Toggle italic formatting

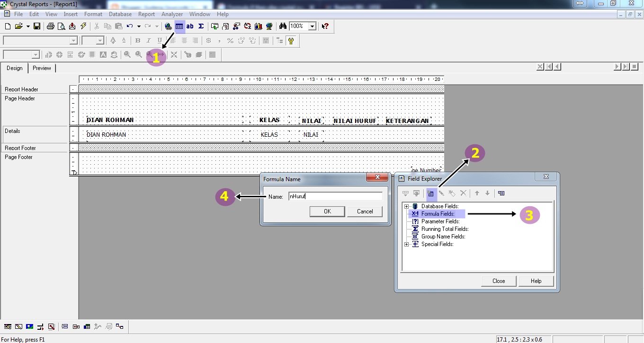point(148,40)
